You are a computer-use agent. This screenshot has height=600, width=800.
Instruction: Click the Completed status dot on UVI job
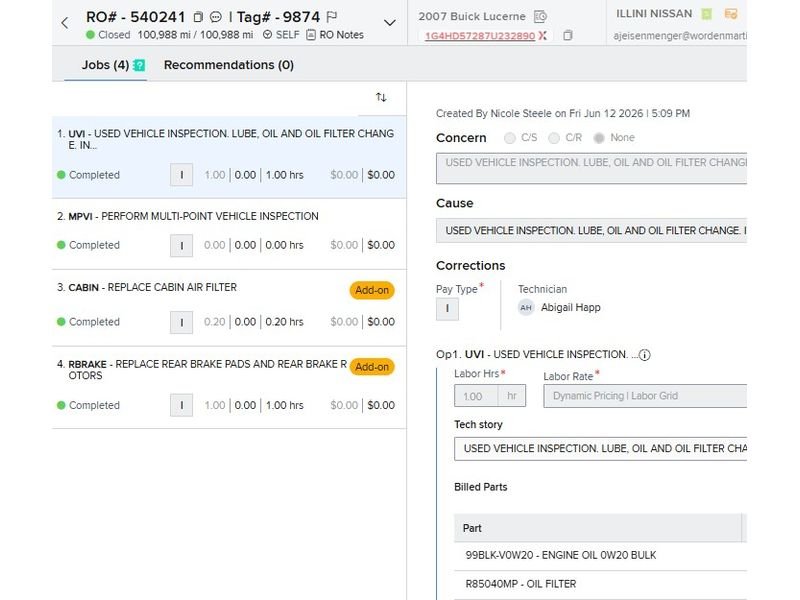pos(61,175)
